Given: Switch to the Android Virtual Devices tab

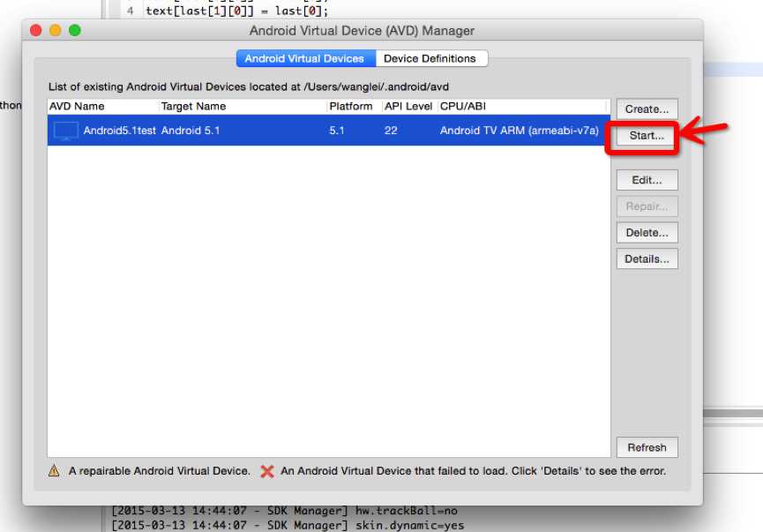Looking at the screenshot, I should [x=305, y=58].
